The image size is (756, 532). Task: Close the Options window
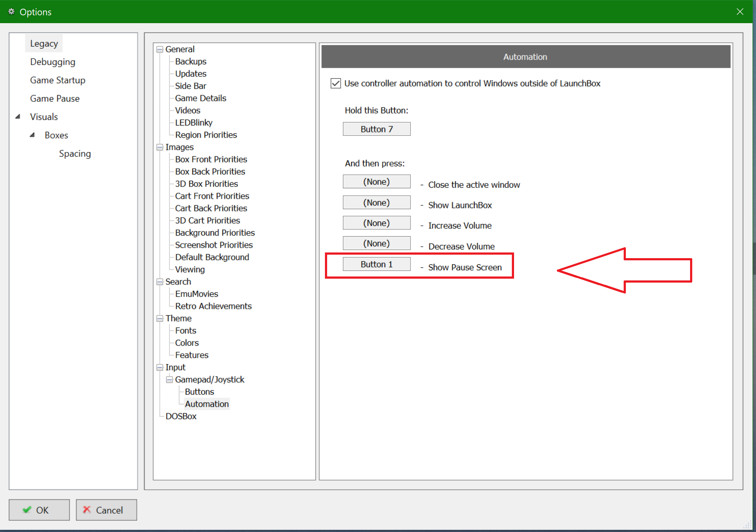pyautogui.click(x=740, y=12)
